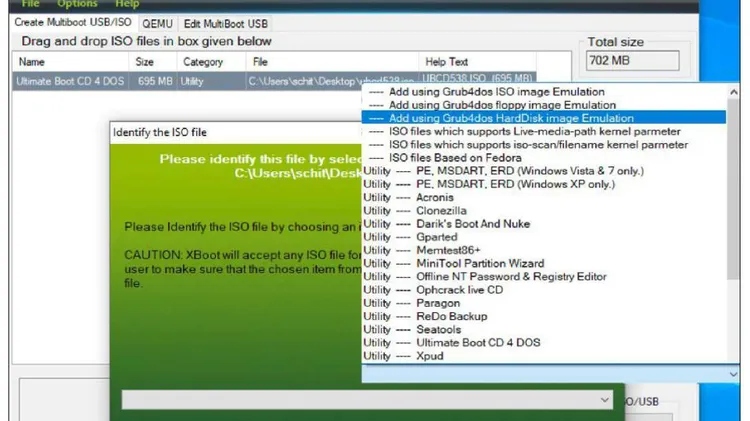The width and height of the screenshot is (750, 421).
Task: Choose Add using Grub4dos floppy image Emulation
Action: point(543,105)
